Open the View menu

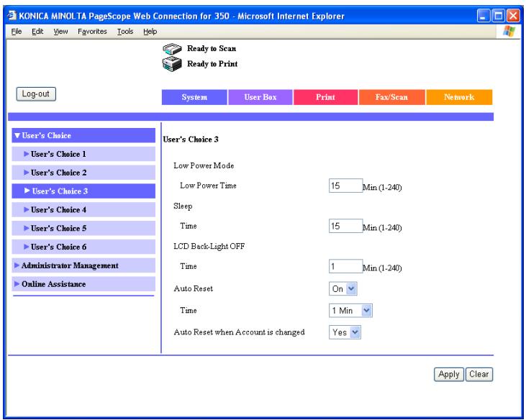(60, 32)
